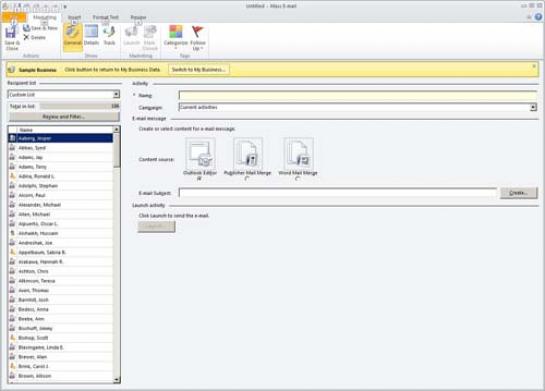Click the Switch to My Business button

click(198, 70)
